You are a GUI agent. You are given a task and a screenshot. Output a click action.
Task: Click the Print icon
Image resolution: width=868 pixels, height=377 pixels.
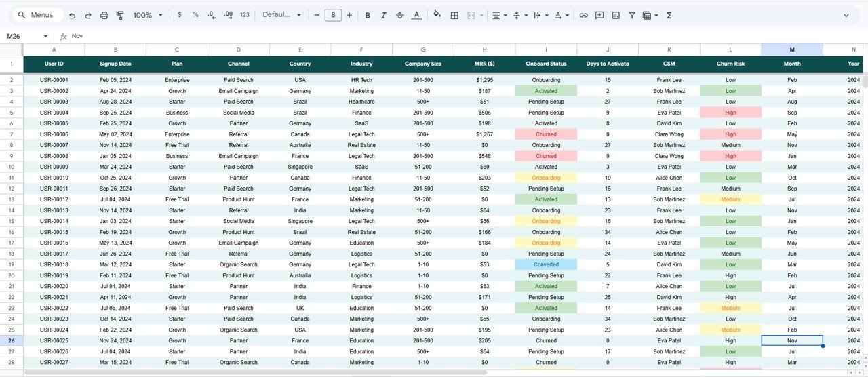coord(104,15)
